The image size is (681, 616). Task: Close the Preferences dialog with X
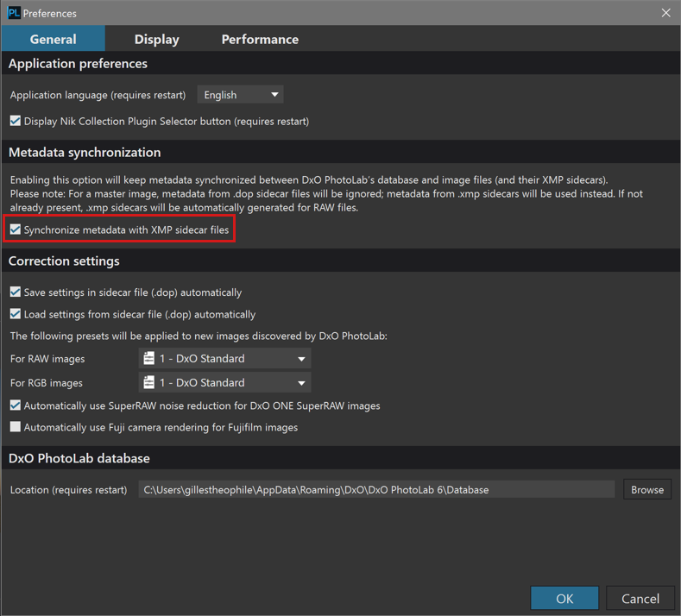click(x=665, y=13)
